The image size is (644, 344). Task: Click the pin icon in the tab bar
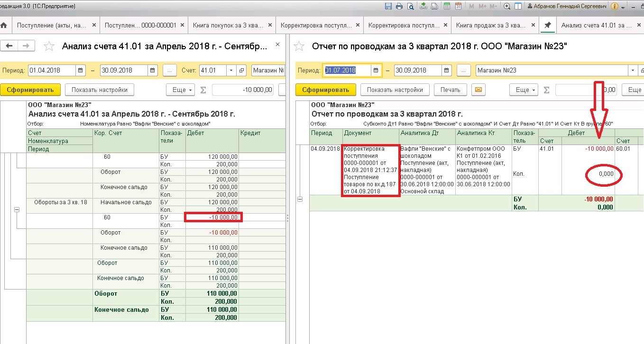pyautogui.click(x=547, y=25)
